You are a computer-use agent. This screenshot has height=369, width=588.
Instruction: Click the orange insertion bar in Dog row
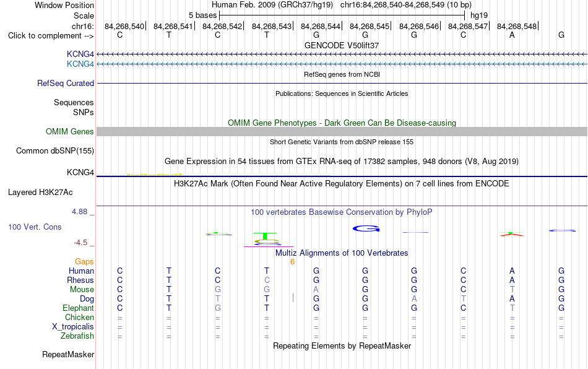click(x=293, y=298)
